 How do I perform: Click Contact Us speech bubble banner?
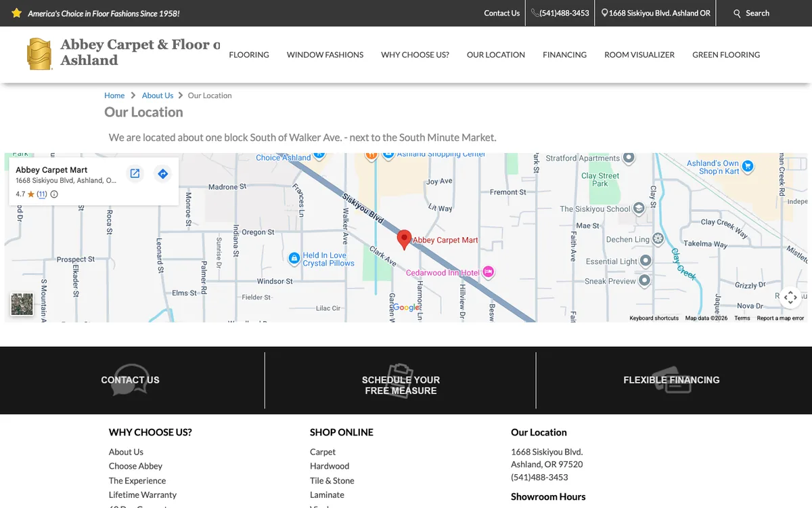point(130,380)
